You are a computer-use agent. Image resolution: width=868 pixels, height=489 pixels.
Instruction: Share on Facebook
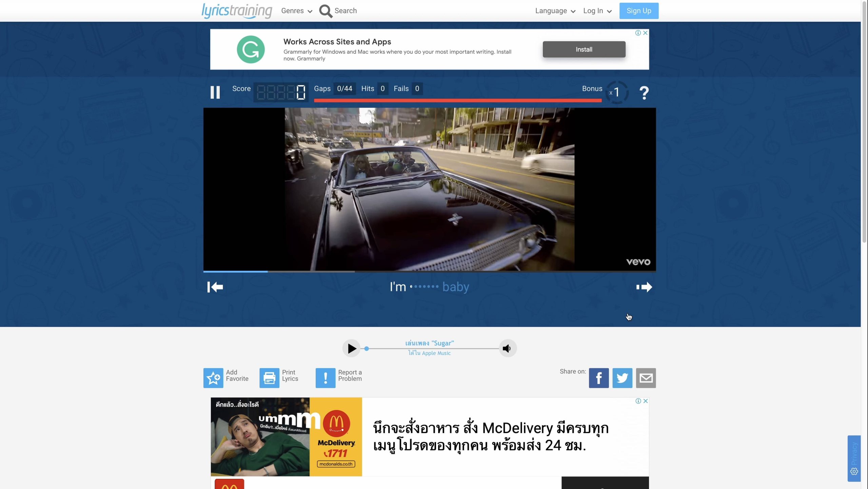coord(598,378)
